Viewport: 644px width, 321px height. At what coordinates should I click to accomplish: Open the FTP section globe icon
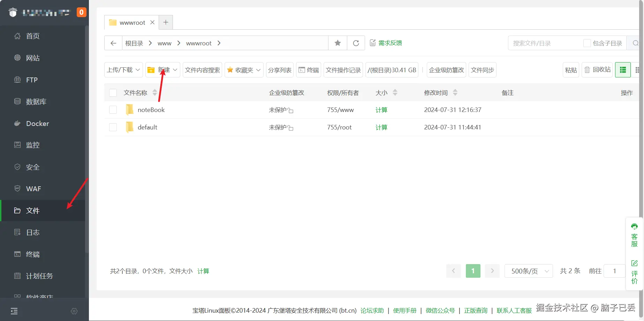[x=17, y=80]
